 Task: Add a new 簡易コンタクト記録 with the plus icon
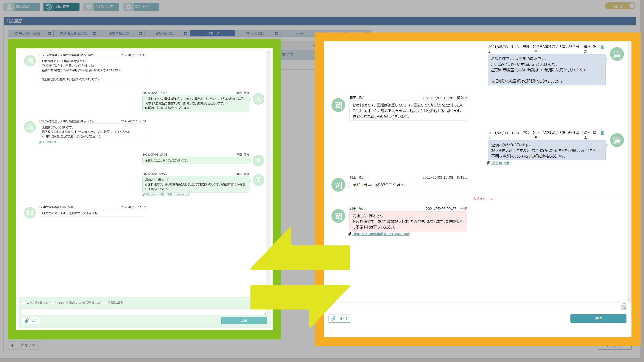49,33
